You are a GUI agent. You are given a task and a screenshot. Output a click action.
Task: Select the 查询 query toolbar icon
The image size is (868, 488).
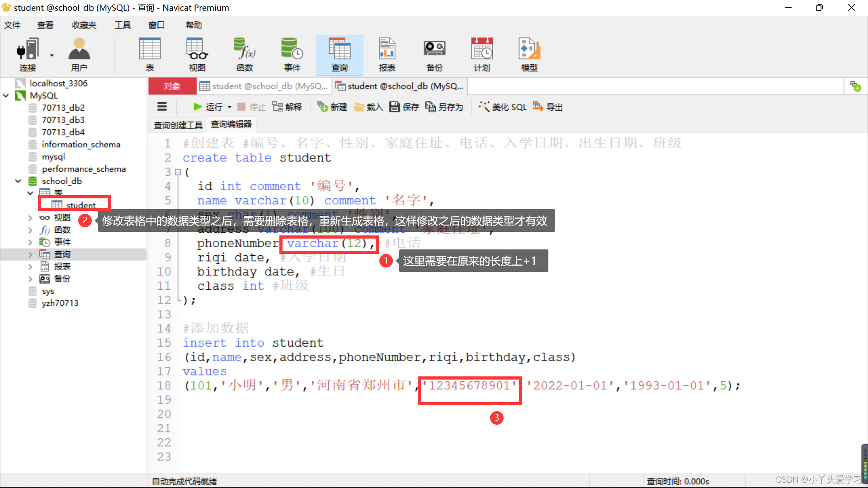pos(340,55)
